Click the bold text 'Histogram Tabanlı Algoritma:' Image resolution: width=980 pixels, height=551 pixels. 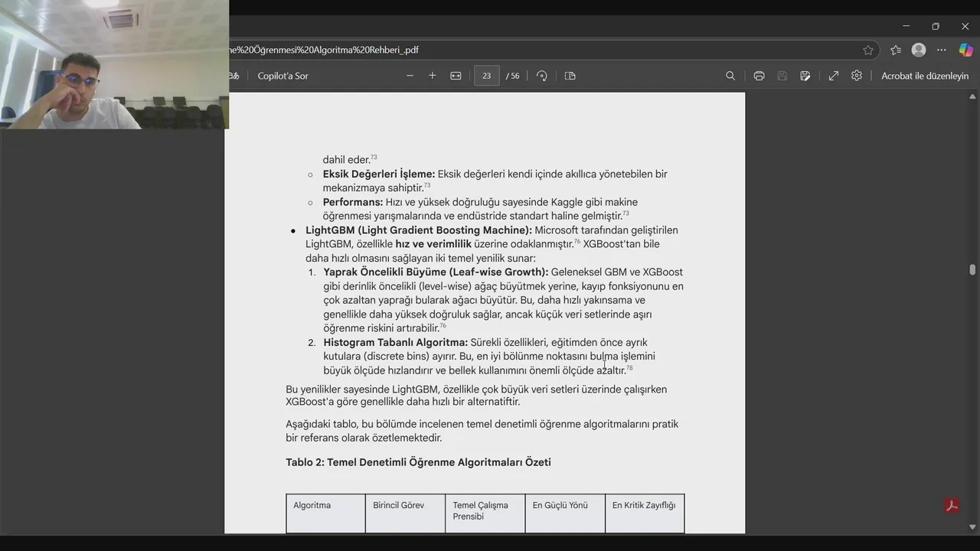pyautogui.click(x=395, y=342)
